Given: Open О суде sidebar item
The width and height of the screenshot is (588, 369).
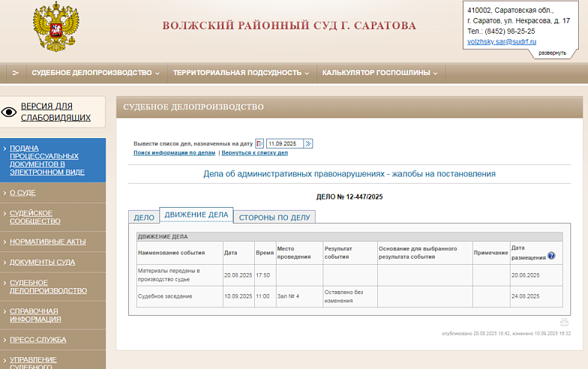Looking at the screenshot, I should (22, 193).
